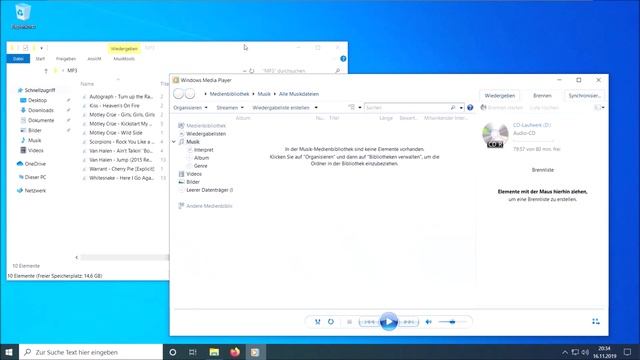Open the search options dropdown arrow
Image resolution: width=640 pixels, height=360 pixels.
coord(461,108)
